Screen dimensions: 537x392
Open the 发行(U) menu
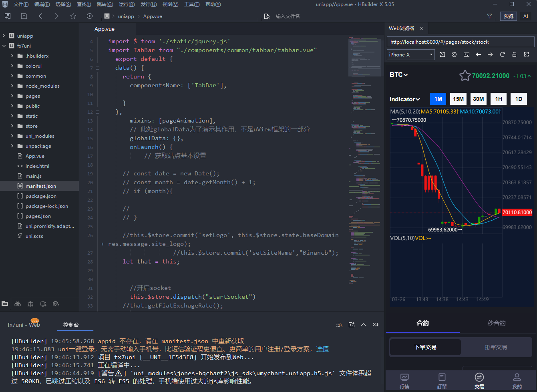148,4
